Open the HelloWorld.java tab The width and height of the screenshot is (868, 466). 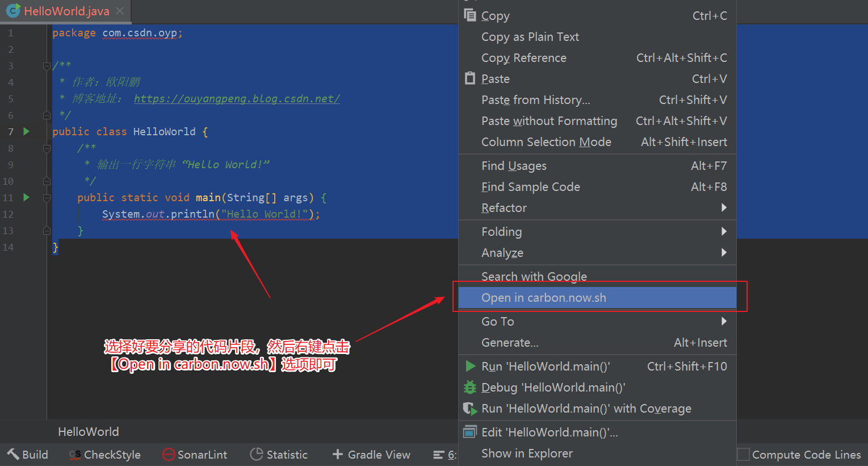[66, 11]
